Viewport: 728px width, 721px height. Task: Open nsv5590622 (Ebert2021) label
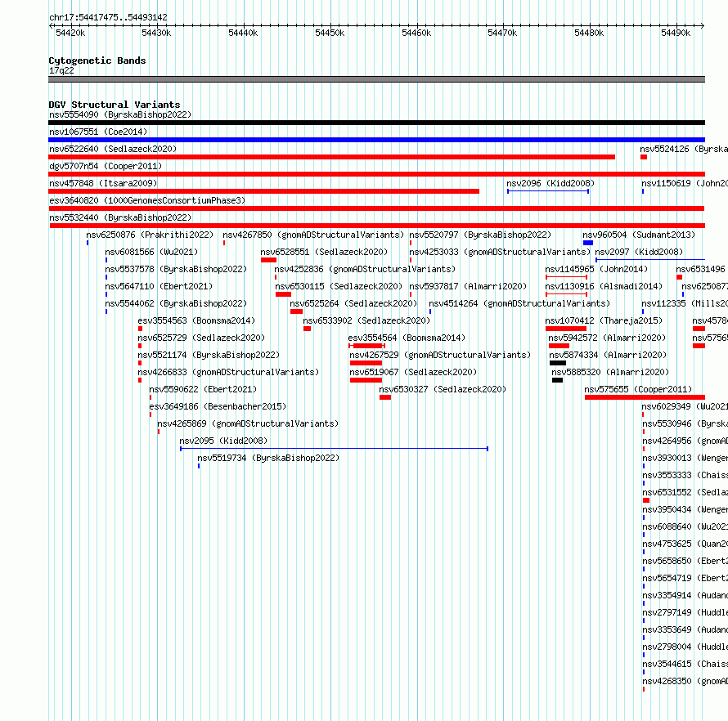[x=203, y=389]
